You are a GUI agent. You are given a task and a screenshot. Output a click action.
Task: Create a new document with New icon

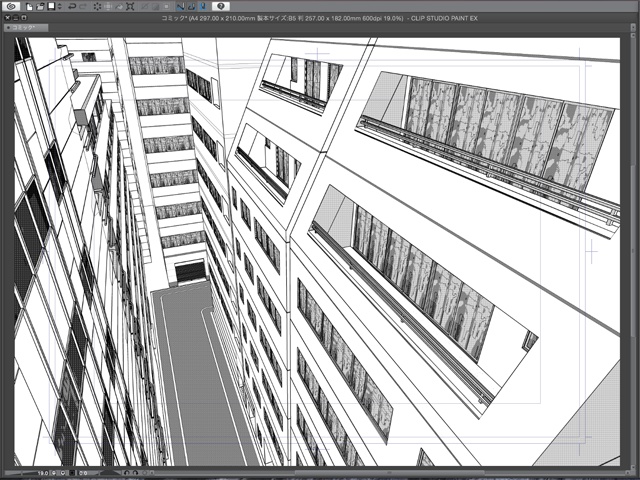coord(29,7)
